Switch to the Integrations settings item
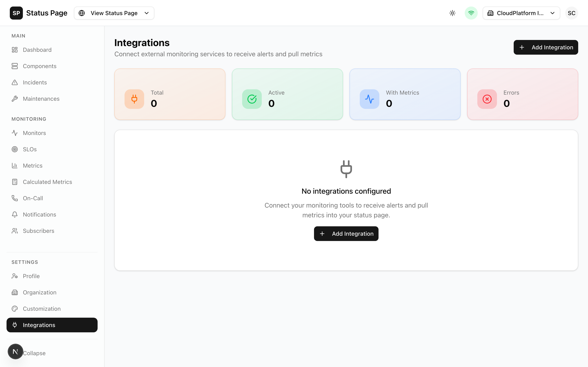This screenshot has height=367, width=588. [39, 325]
